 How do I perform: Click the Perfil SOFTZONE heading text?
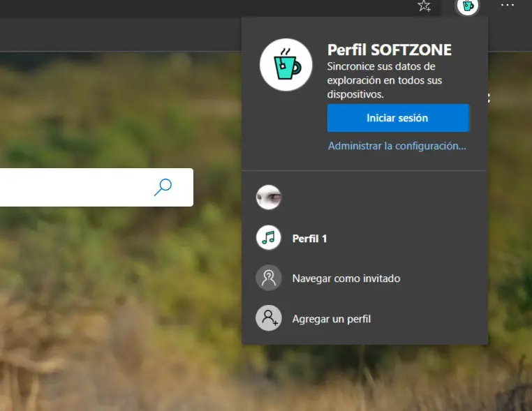(389, 50)
